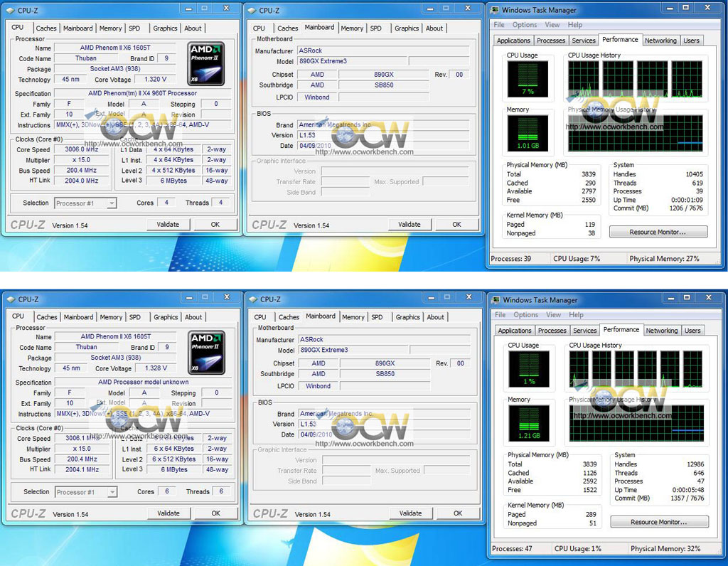728x566 pixels.
Task: Click Validate in the upper screenshot's Mainboard CPU-Z window
Action: tap(409, 224)
